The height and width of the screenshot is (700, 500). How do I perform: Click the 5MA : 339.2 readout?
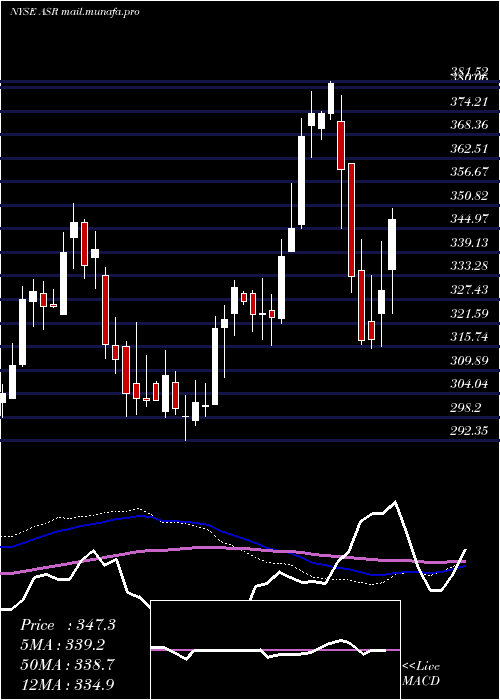pyautogui.click(x=63, y=644)
